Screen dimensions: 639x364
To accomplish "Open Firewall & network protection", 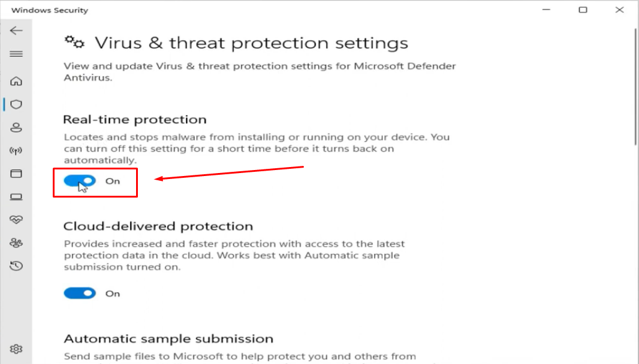I will click(x=16, y=151).
